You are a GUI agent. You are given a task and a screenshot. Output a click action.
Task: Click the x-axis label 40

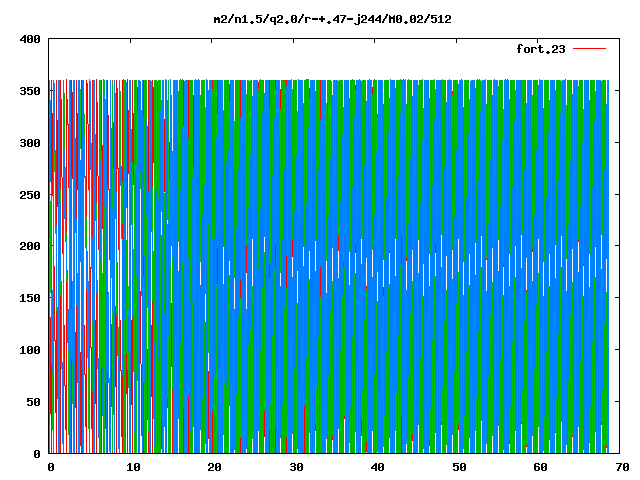click(378, 467)
